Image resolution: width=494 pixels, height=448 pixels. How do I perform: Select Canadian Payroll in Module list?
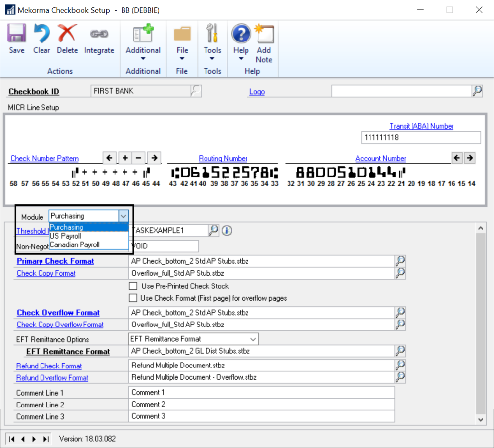pyautogui.click(x=89, y=245)
